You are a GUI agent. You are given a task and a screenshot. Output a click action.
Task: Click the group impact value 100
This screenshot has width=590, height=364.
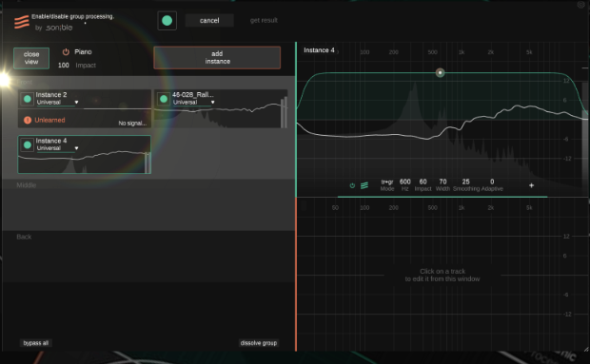click(x=63, y=65)
